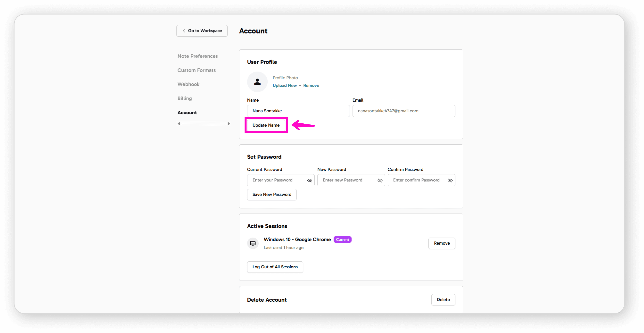Remove the Windows 10 Chrome session
Screen dimensions: 644x333
click(441, 243)
